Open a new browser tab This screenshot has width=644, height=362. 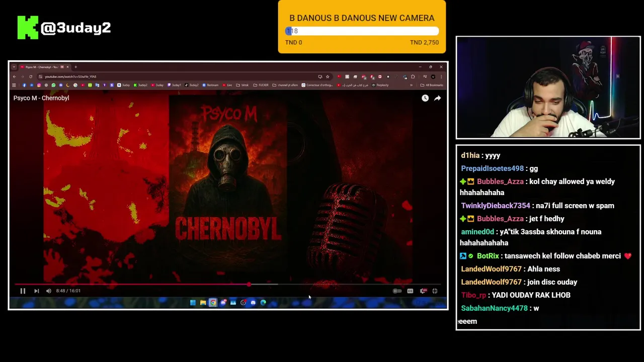(x=75, y=67)
